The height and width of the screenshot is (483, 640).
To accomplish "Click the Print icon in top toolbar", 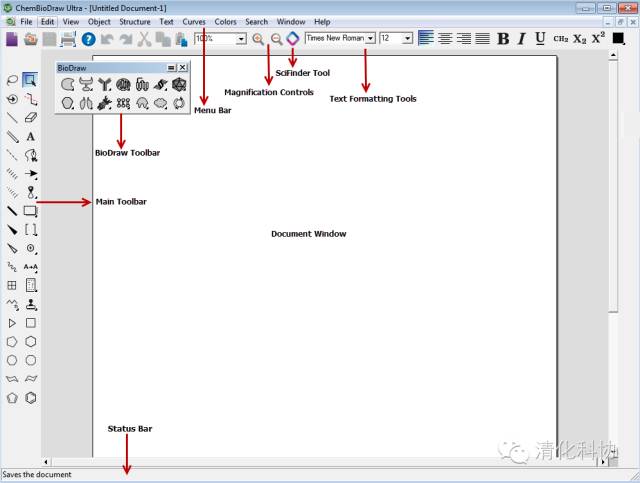I will [68, 39].
